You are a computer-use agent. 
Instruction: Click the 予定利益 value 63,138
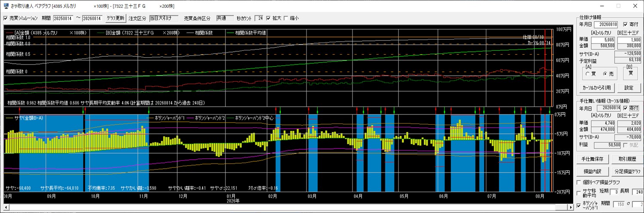coord(627,60)
